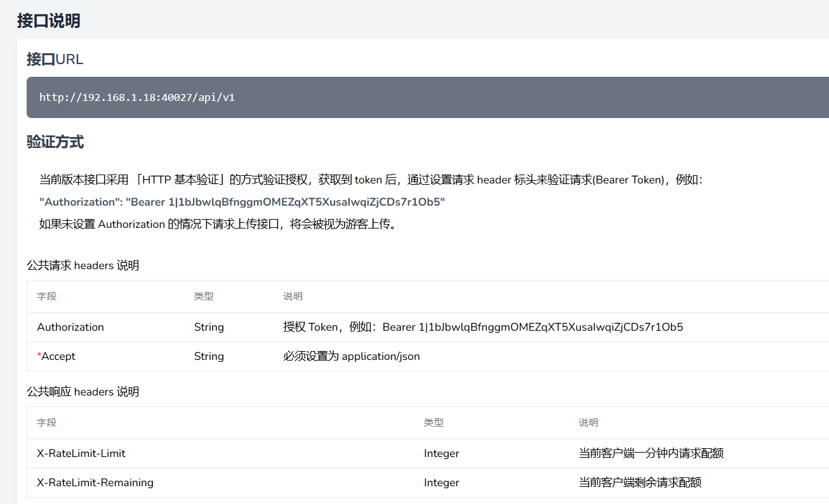829x504 pixels.
Task: Click the *Accept field cell
Action: tap(56, 356)
